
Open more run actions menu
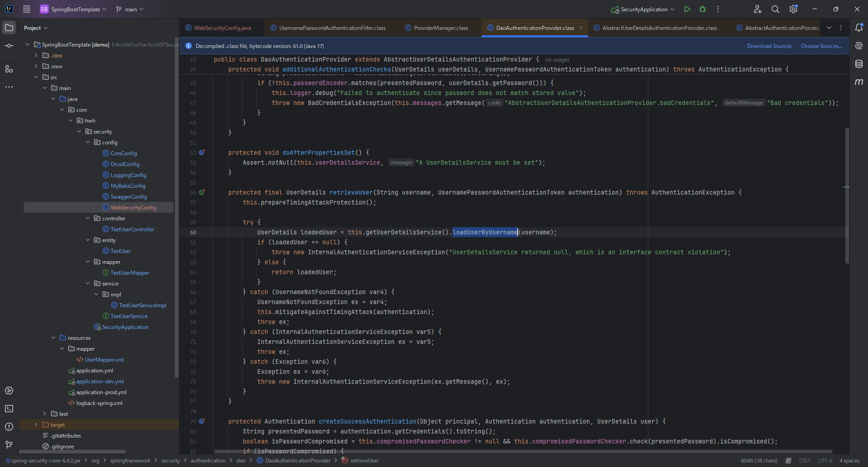click(718, 9)
